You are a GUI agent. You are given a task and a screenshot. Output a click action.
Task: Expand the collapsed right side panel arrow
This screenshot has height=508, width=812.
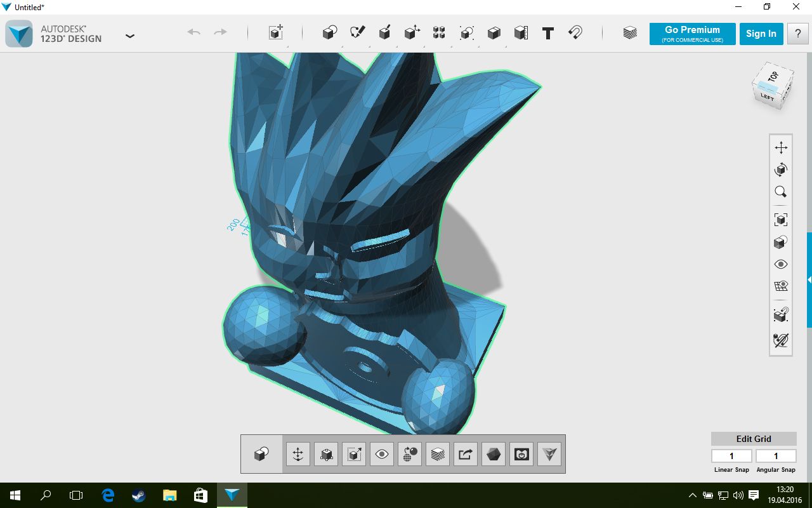(809, 279)
